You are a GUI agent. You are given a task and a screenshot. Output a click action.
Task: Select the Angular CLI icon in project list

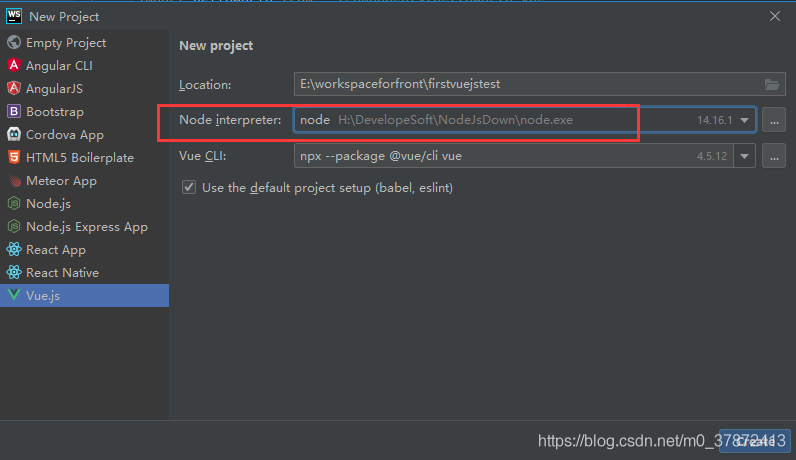pos(14,65)
